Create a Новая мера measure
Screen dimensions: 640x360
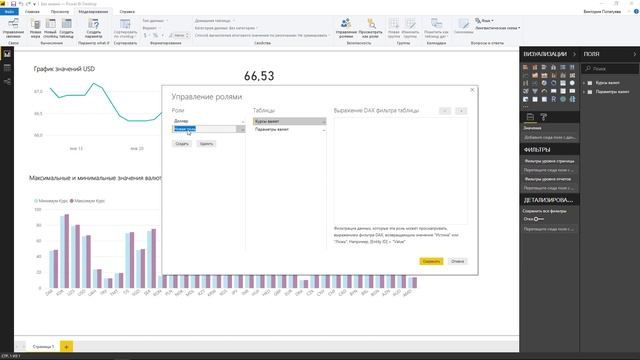coord(36,29)
